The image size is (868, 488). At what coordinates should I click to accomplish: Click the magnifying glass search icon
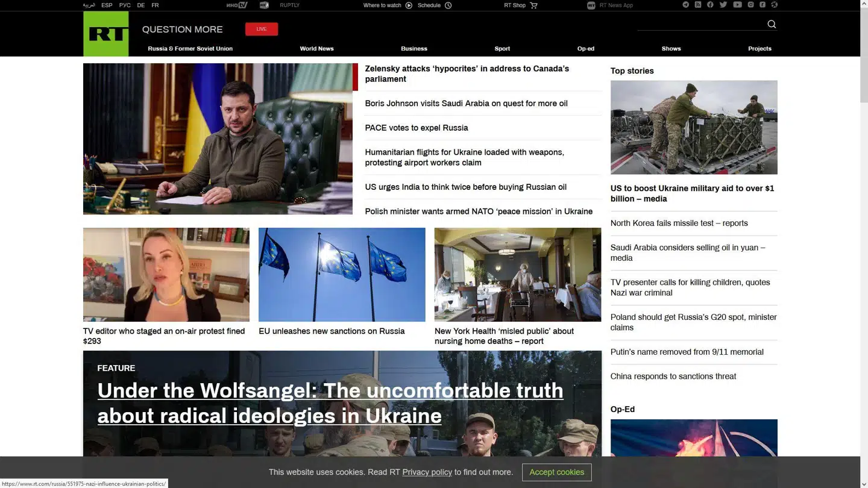[x=772, y=24]
